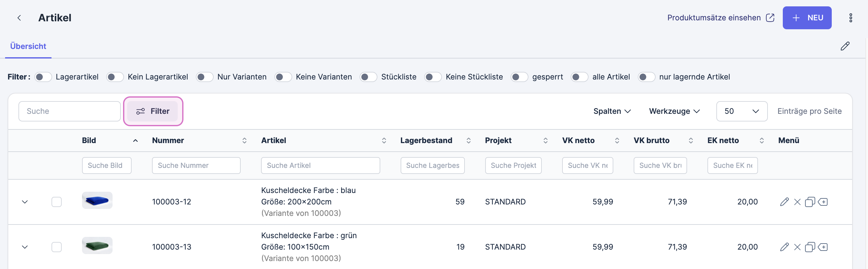Enable the Lagerartikel filter toggle
The image size is (868, 269).
pos(43,77)
